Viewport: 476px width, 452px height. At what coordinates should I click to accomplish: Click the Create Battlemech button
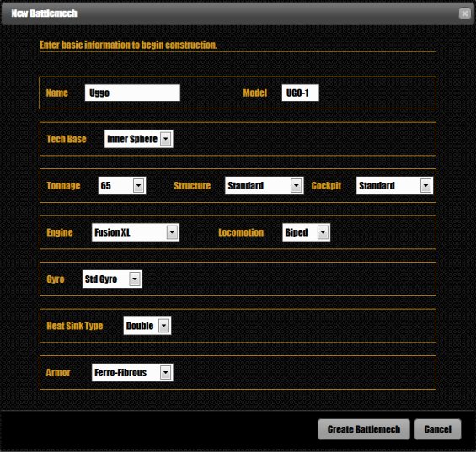pos(364,429)
